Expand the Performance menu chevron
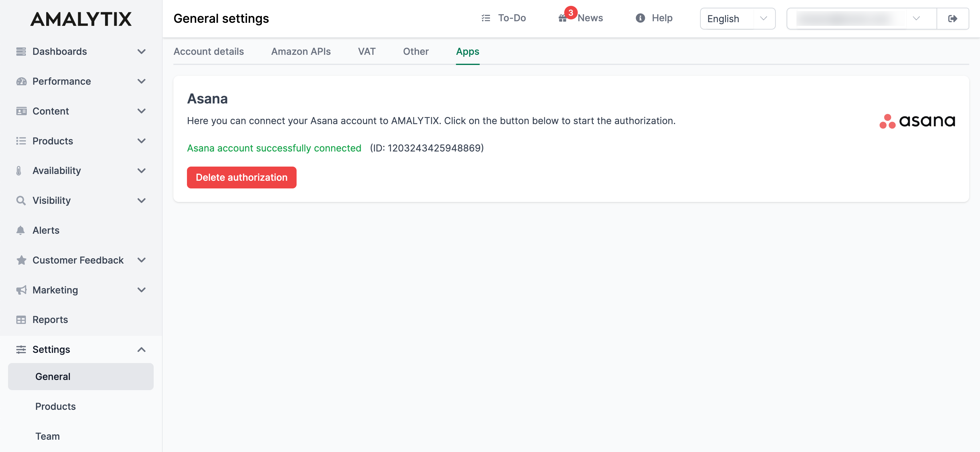 pos(142,81)
